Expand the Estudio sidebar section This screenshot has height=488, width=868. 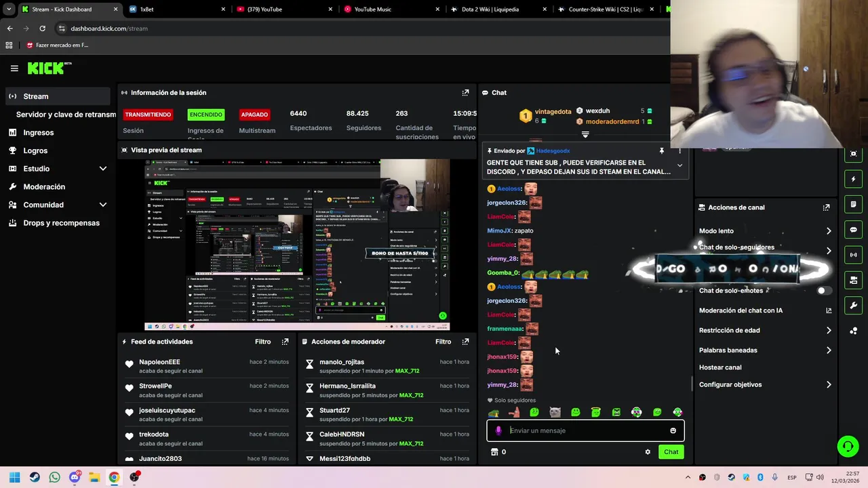pyautogui.click(x=103, y=169)
